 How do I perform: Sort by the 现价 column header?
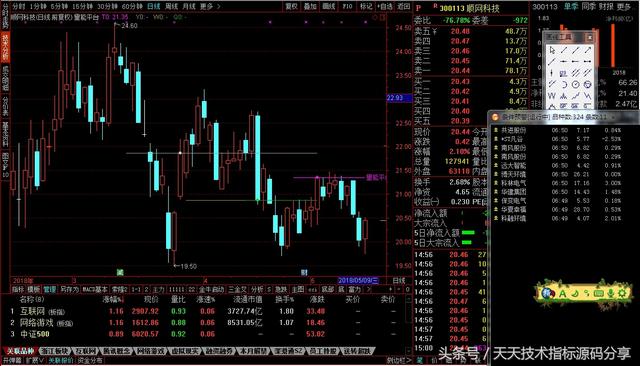[x=151, y=299]
